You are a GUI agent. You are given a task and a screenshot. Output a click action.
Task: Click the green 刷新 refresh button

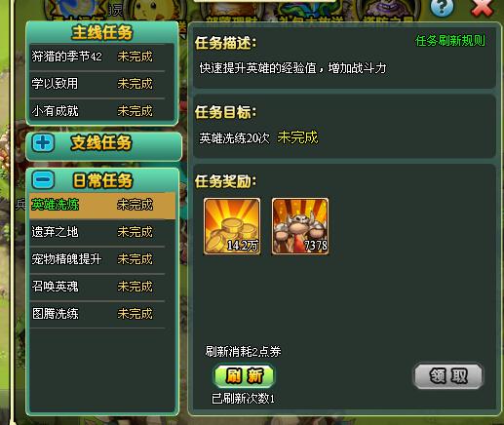click(x=244, y=376)
